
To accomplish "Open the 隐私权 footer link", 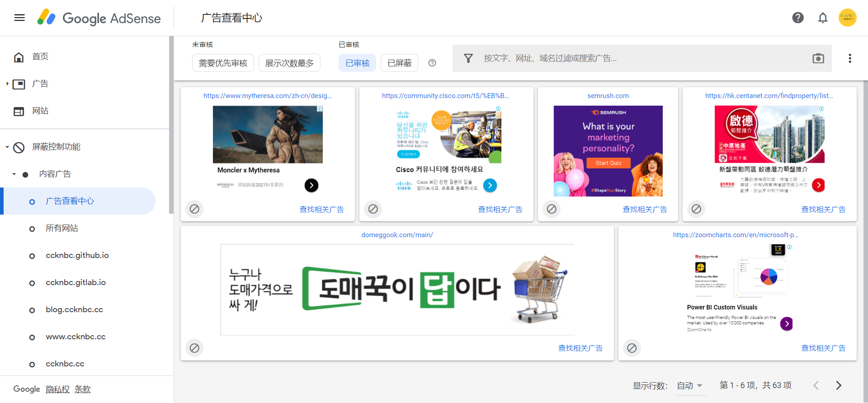I will tap(58, 389).
